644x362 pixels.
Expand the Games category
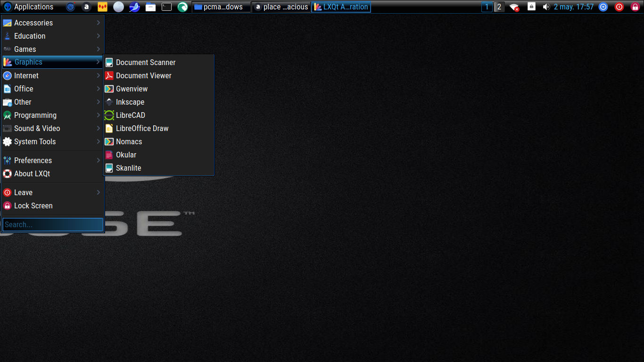pyautogui.click(x=52, y=49)
